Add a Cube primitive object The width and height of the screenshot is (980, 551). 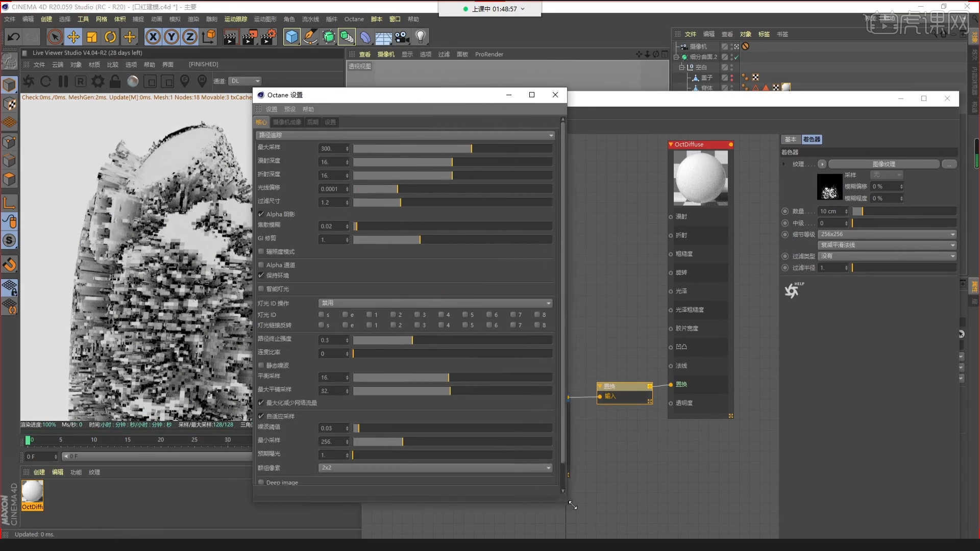(291, 37)
